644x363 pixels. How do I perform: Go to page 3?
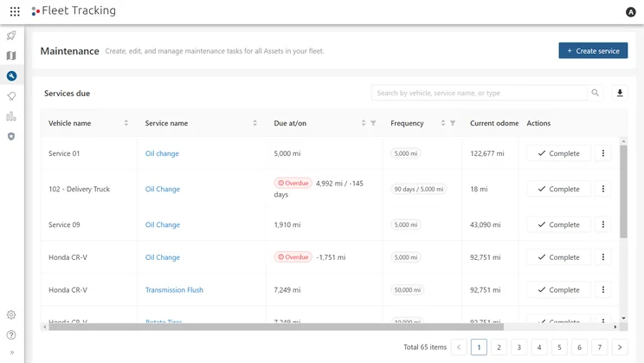(518, 347)
